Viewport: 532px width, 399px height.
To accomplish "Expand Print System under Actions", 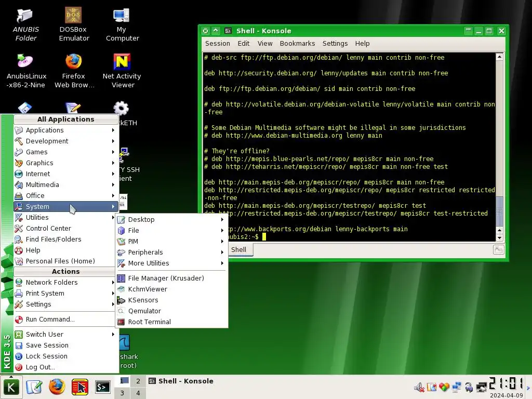I will tap(65, 293).
